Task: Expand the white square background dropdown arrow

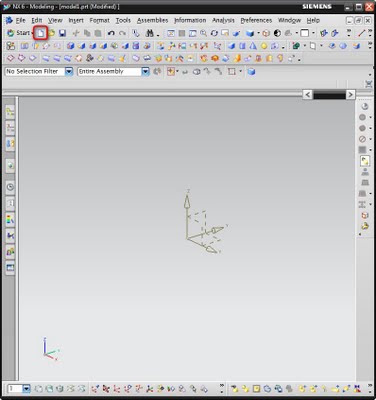Action: (x=313, y=33)
